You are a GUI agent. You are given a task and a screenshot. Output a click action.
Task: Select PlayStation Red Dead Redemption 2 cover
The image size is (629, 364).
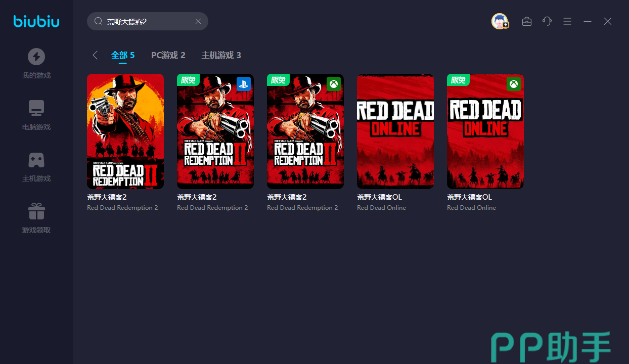click(x=215, y=131)
